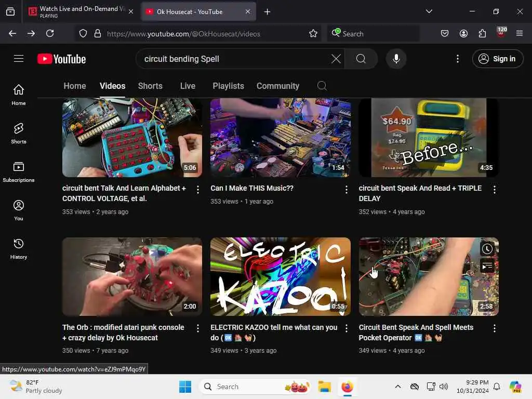Open extension icon with 120 badge
The width and height of the screenshot is (532, 399).
coord(501,33)
